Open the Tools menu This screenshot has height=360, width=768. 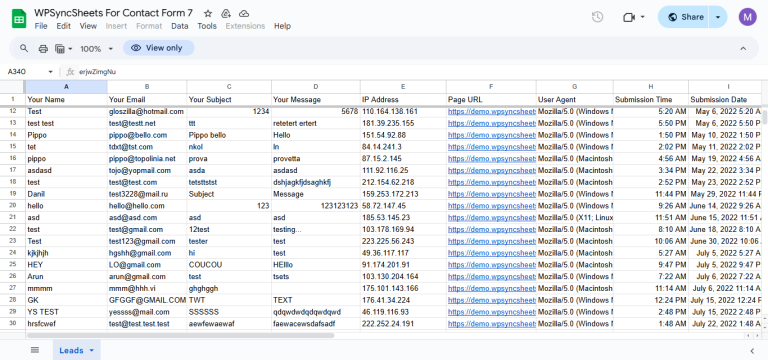click(x=207, y=26)
